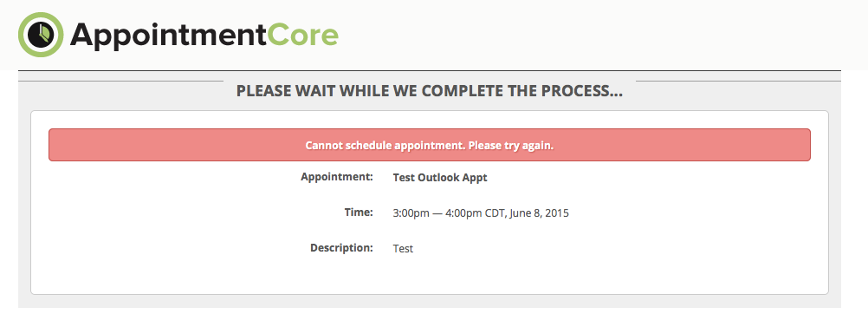
Task: Select the "Test" description value
Action: coord(403,248)
